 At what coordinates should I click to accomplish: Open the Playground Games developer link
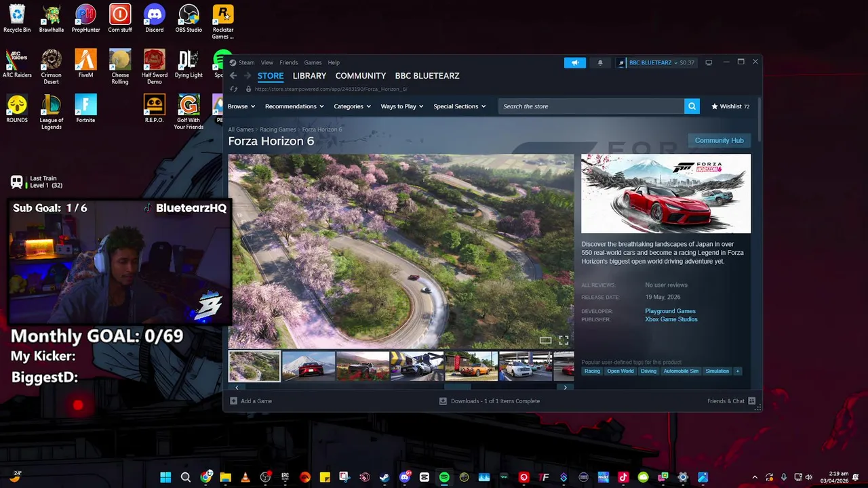coord(670,311)
